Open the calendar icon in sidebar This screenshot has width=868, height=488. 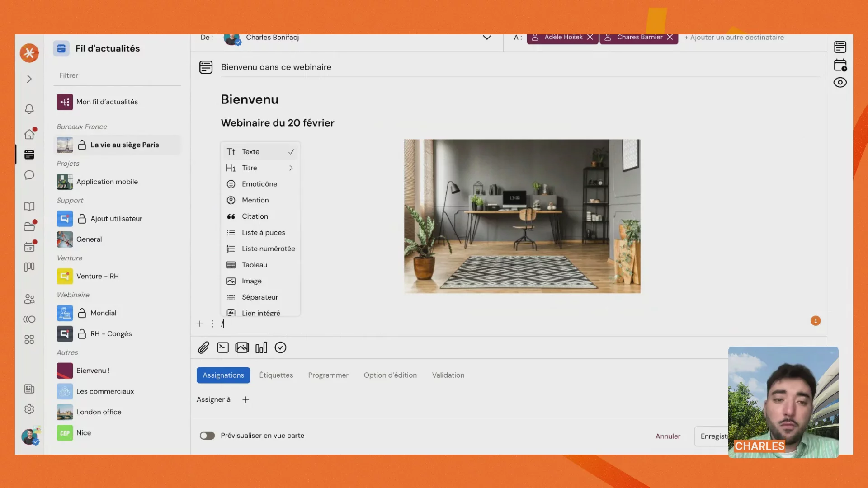[x=29, y=247]
